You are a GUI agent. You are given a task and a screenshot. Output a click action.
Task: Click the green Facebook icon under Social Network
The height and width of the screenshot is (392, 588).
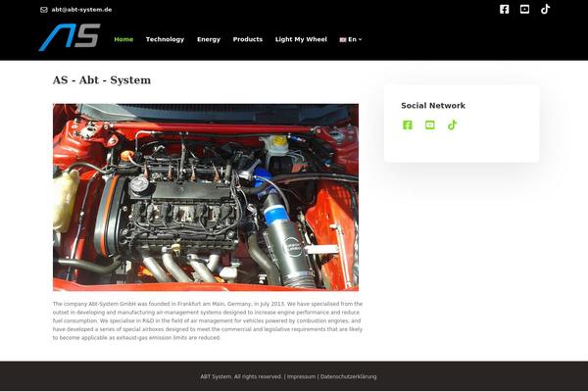[x=408, y=124]
